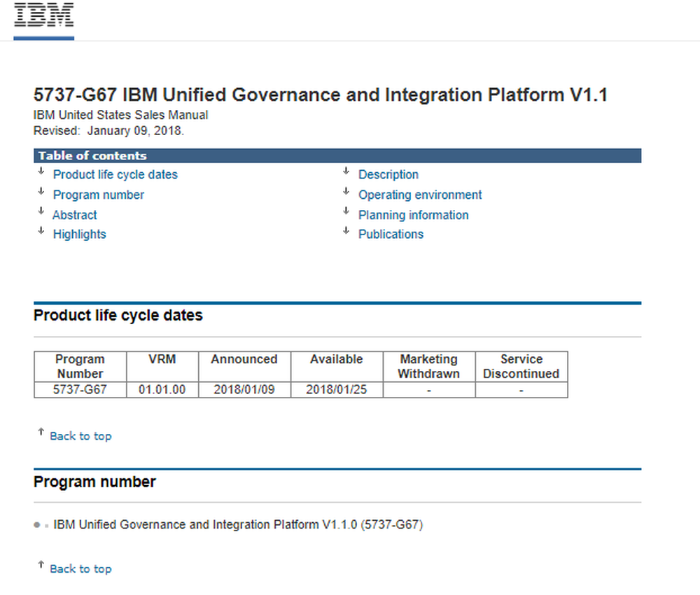700x595 pixels.
Task: Select announced date 2018/01/09
Action: click(x=244, y=390)
